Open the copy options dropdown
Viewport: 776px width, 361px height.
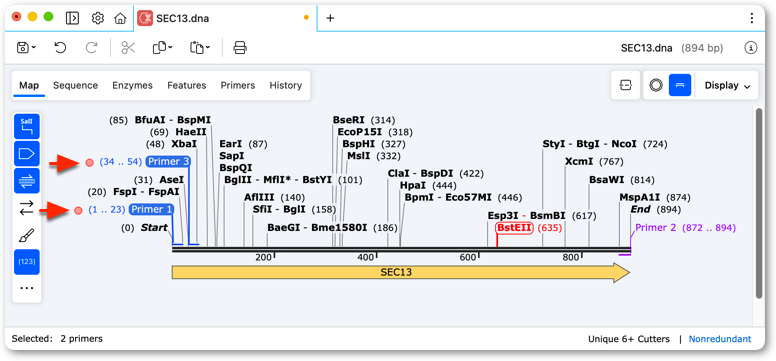(x=162, y=48)
